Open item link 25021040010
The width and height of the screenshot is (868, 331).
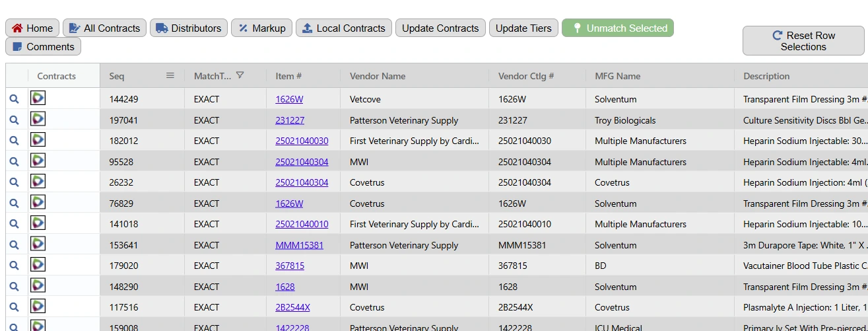(302, 224)
